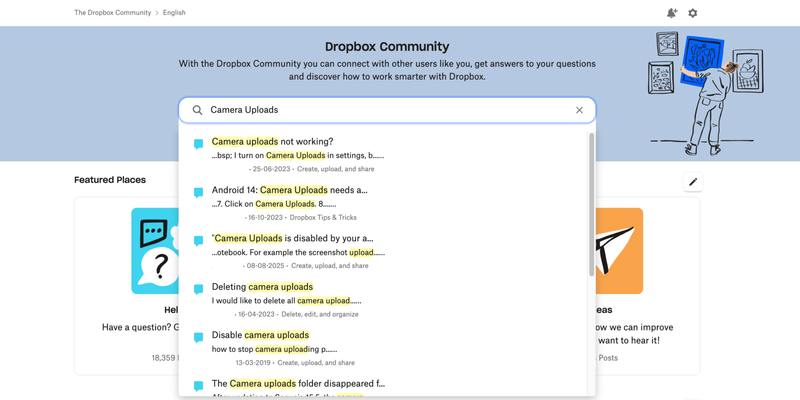Open 'Disable camera uploads' suggestion
800x400 pixels.
pos(260,335)
